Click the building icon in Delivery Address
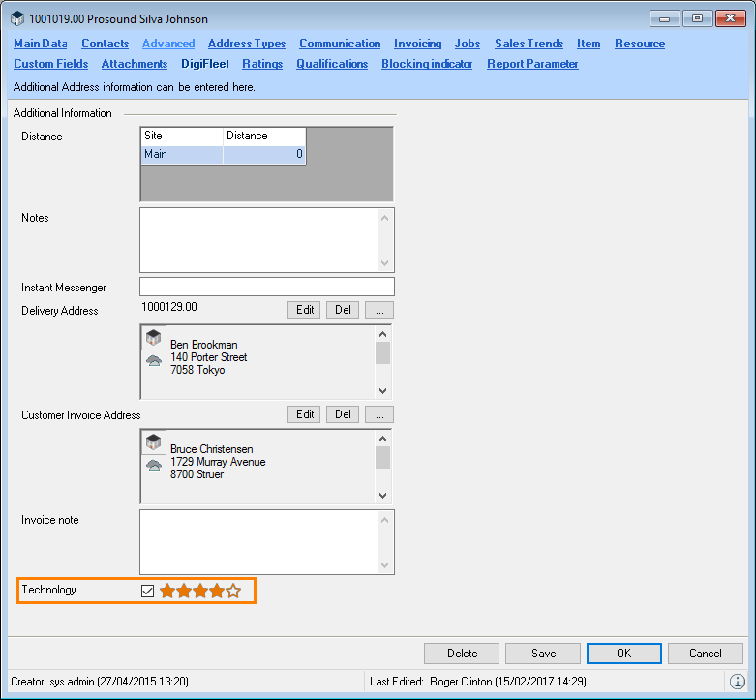Image resolution: width=756 pixels, height=700 pixels. pyautogui.click(x=153, y=337)
